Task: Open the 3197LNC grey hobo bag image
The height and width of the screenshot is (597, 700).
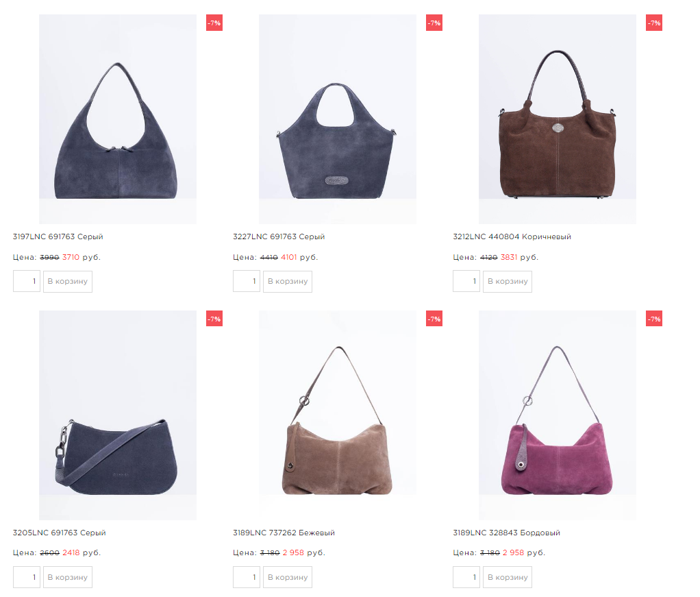Action: [117, 119]
